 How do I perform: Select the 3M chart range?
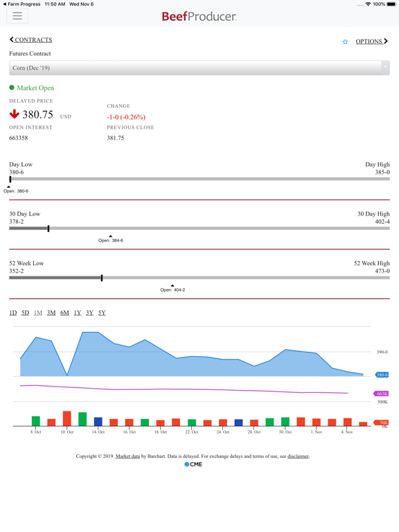pos(51,312)
